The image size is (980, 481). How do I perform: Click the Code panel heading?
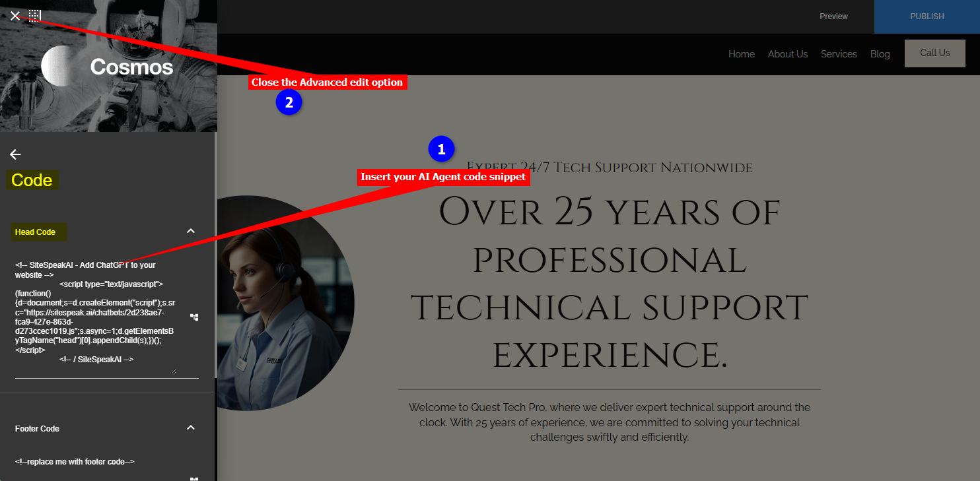32,180
